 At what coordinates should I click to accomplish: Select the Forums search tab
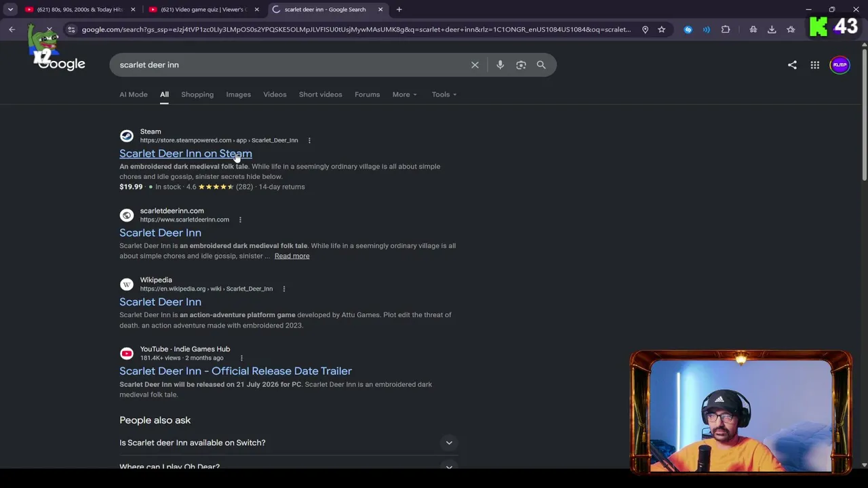tap(367, 94)
